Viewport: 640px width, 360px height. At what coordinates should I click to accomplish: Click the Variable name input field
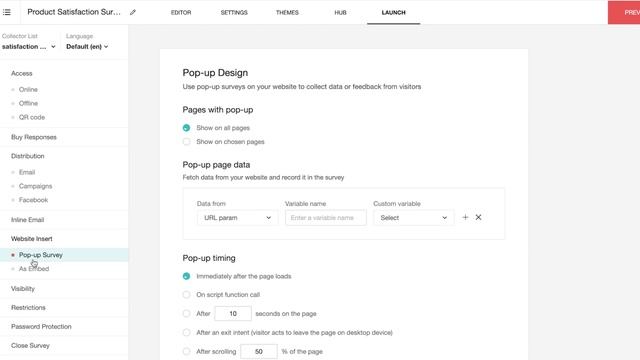326,218
